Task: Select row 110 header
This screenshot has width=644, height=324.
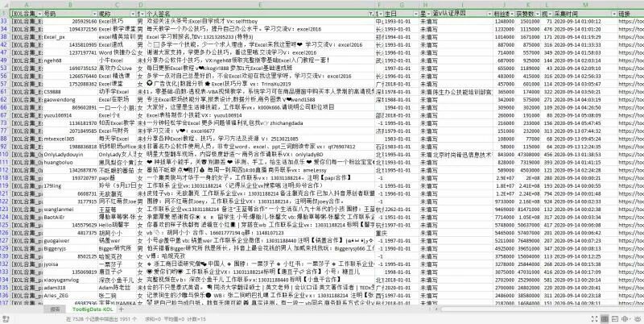Action: [x=5, y=155]
